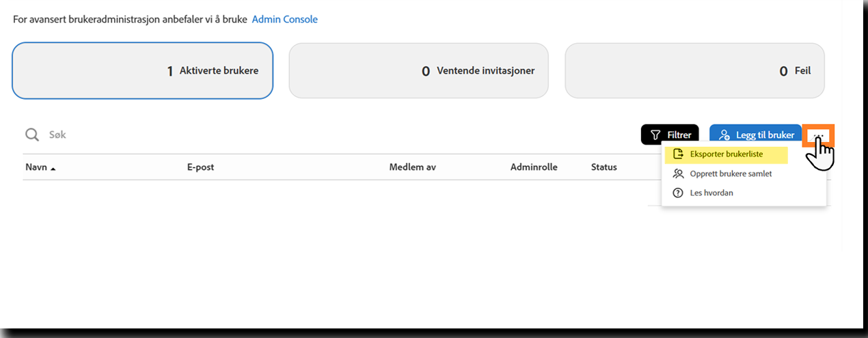
Task: Open the Admin Console link
Action: point(284,20)
